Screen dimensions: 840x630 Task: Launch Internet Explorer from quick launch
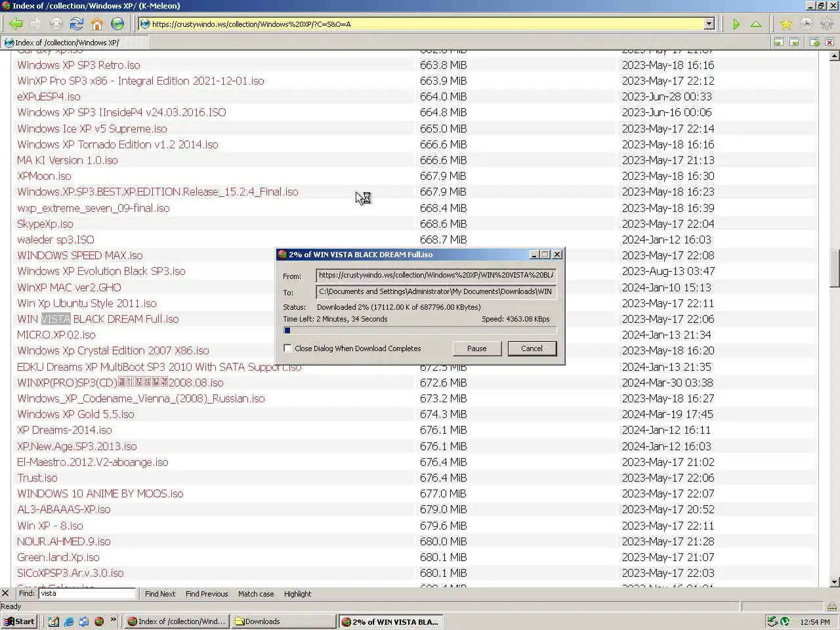coord(68,621)
